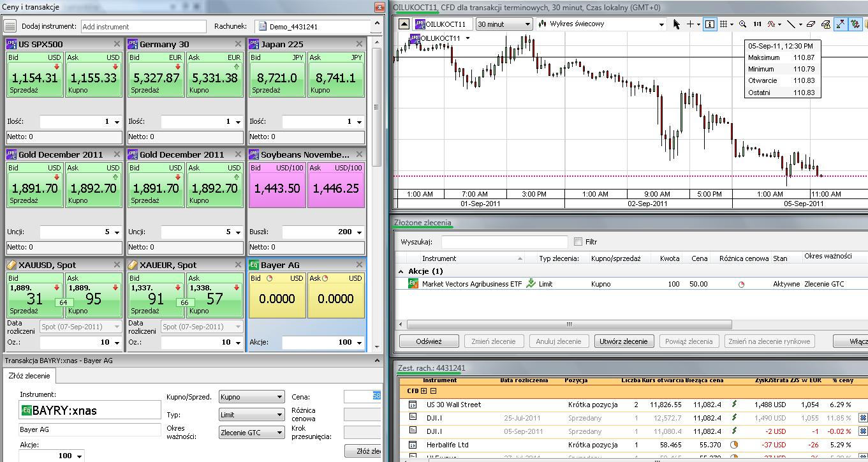The height and width of the screenshot is (462, 868).
Task: Click the Odśwież button
Action: pyautogui.click(x=429, y=341)
